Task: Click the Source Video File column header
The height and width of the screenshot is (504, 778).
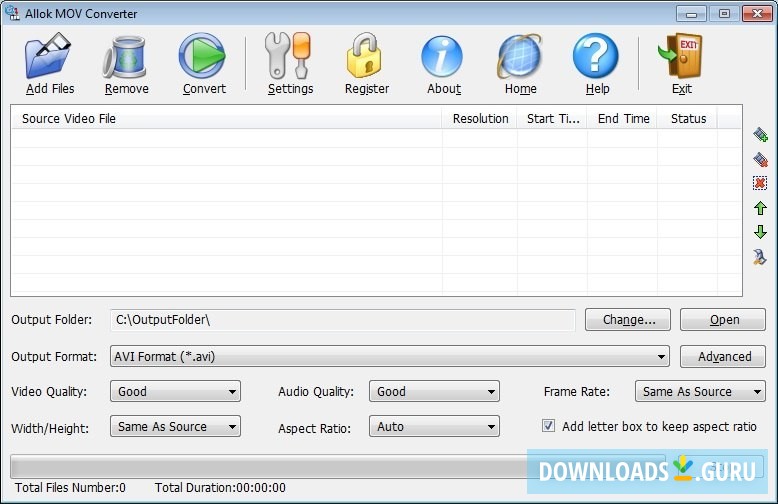Action: tap(226, 118)
